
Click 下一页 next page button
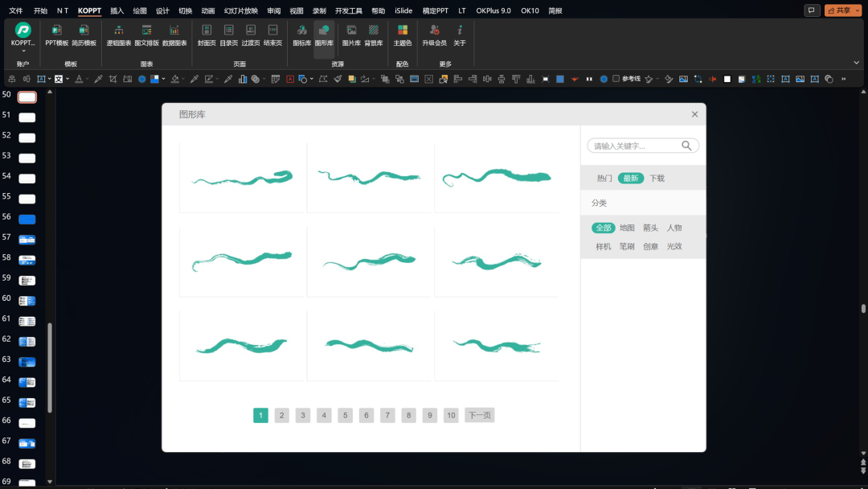point(479,415)
